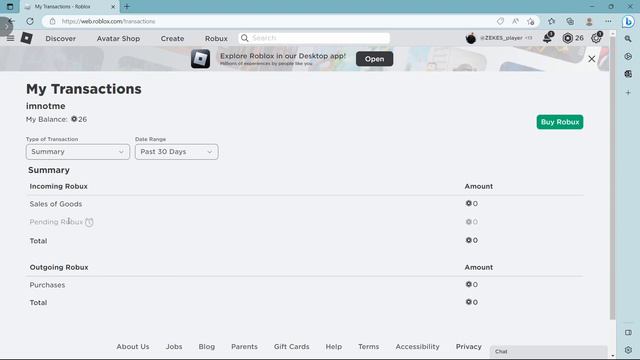
Task: View site information lock icon
Action: point(52,21)
